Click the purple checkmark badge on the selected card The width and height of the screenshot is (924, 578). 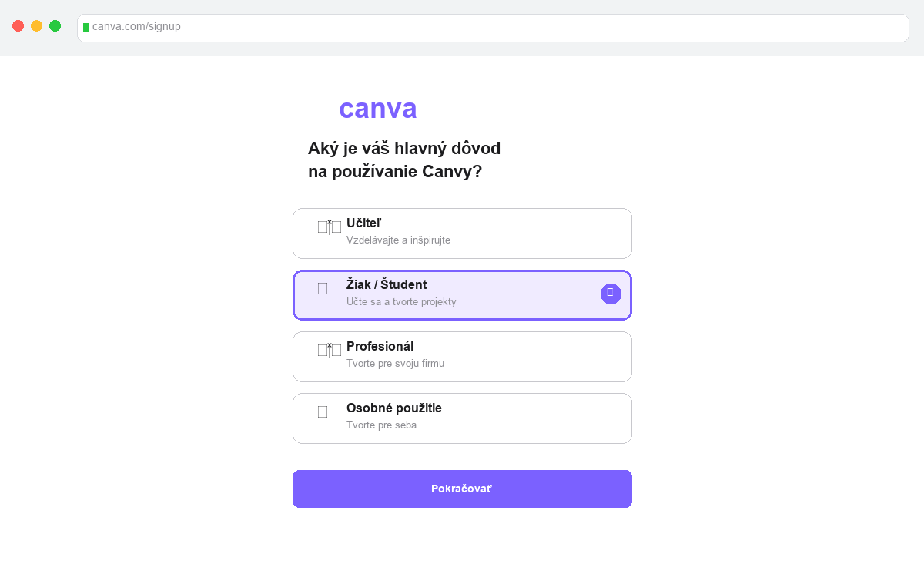[x=611, y=294]
